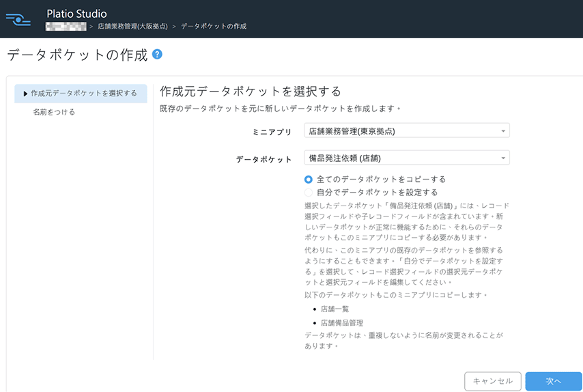Click the blurred account breadcrumb
The width and height of the screenshot is (583, 392).
[x=66, y=27]
